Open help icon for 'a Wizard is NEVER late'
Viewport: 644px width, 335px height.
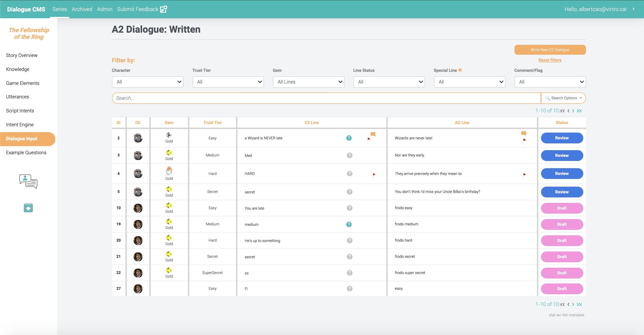(349, 138)
